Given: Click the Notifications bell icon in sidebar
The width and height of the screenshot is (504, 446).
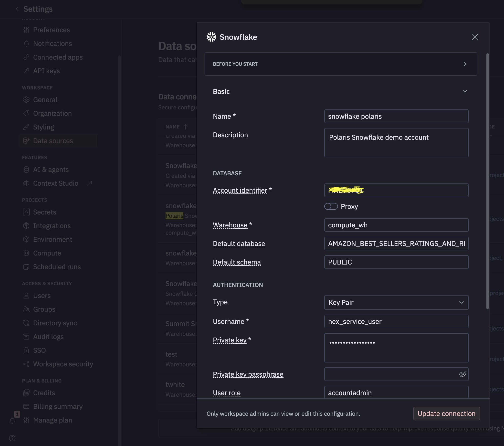Looking at the screenshot, I should click(26, 44).
